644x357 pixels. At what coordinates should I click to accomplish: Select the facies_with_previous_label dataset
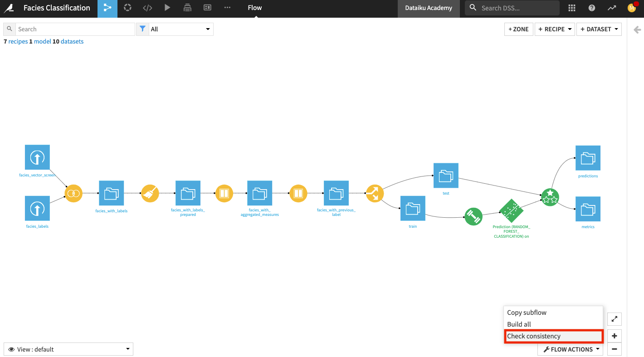click(336, 193)
